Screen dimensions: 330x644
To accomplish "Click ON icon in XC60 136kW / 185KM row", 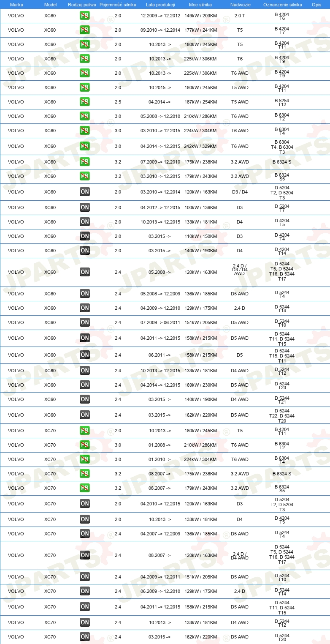I will (x=84, y=294).
